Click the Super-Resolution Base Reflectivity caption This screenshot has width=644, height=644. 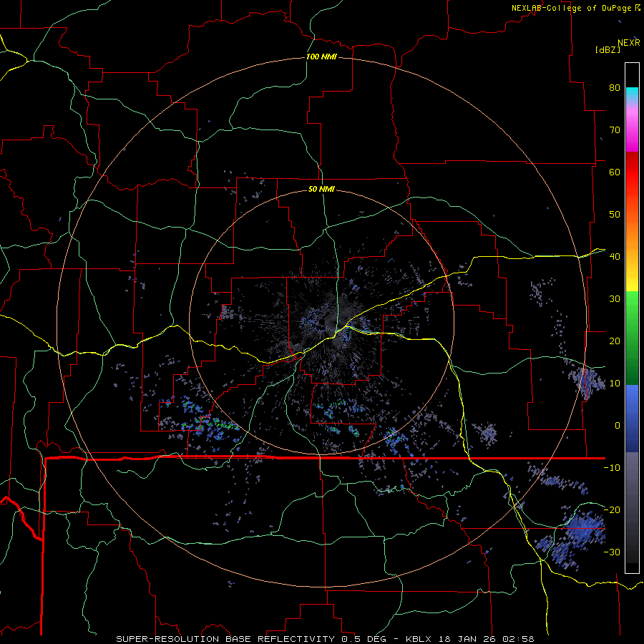tap(325, 639)
